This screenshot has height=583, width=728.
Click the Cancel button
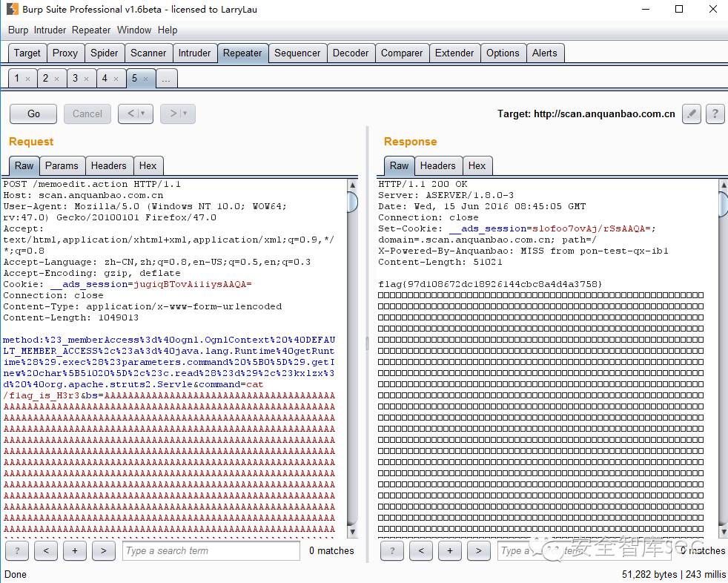[x=87, y=113]
